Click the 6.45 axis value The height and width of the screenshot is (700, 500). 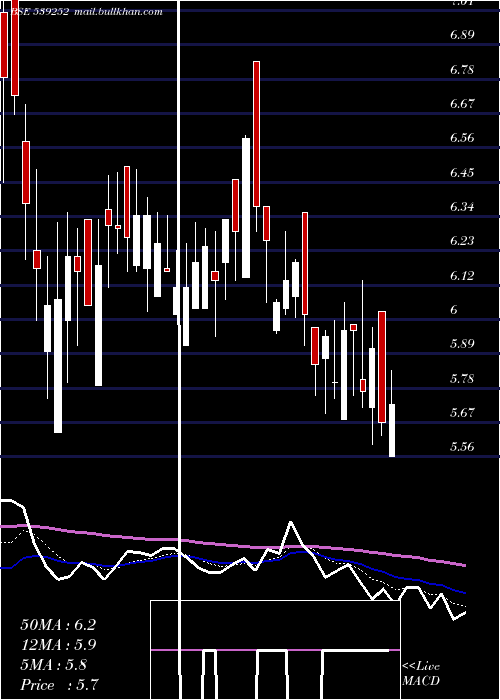[462, 172]
